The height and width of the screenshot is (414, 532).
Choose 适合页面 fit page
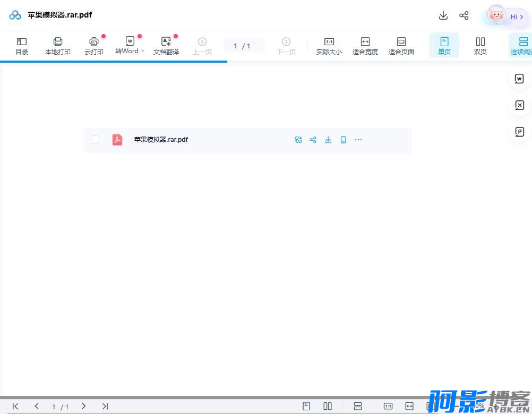click(x=401, y=46)
